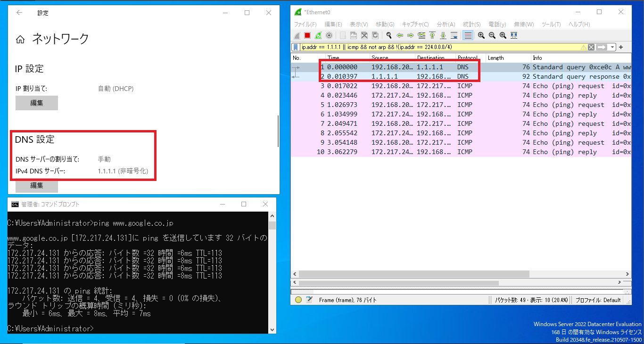Screen dimensions: 644x344
Task: Go forward in packet history
Action: [x=411, y=35]
